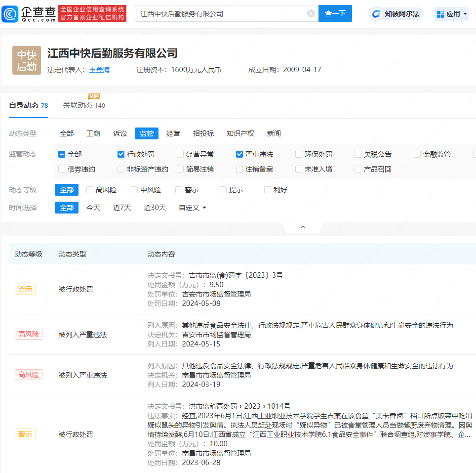Click the 应用 grid icon
476x473 pixels.
[440, 14]
